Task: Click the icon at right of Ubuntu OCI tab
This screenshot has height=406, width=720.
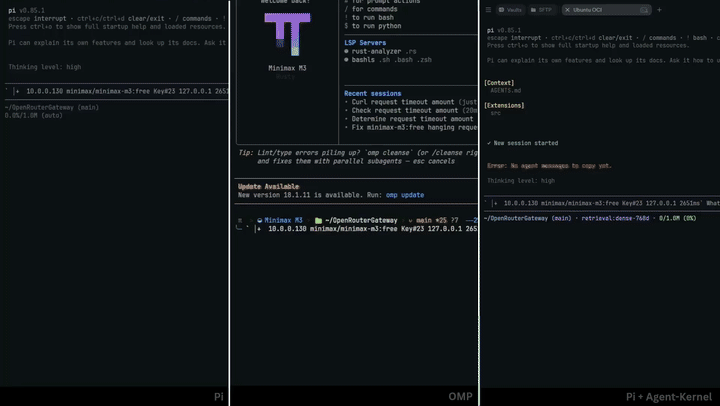Action: [644, 10]
